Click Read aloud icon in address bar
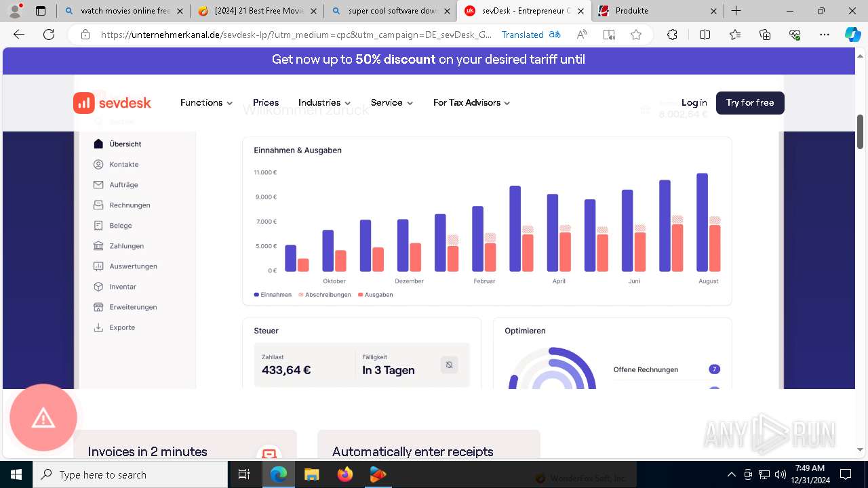 coord(582,35)
